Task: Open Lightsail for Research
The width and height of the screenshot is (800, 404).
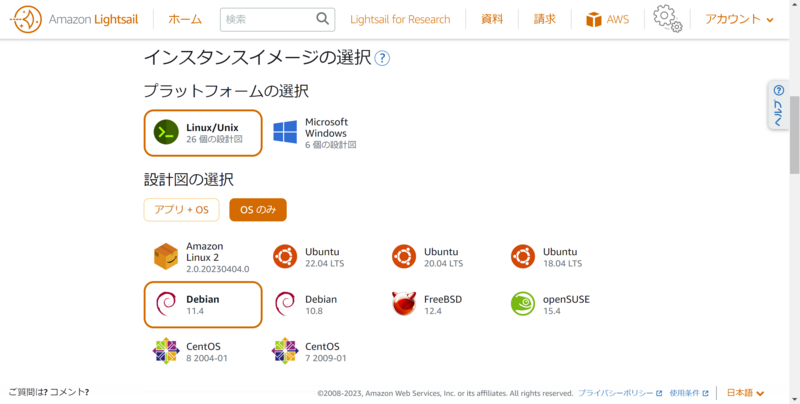Action: tap(400, 19)
